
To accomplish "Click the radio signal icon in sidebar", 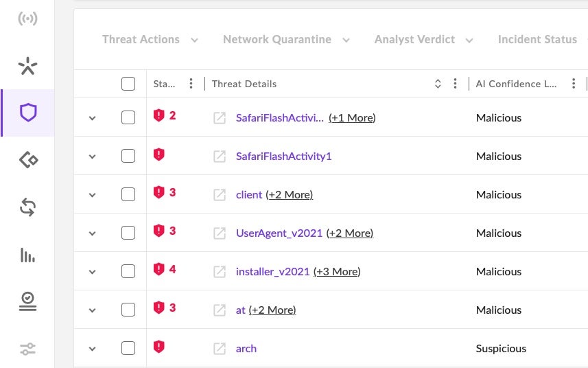I will (x=27, y=19).
